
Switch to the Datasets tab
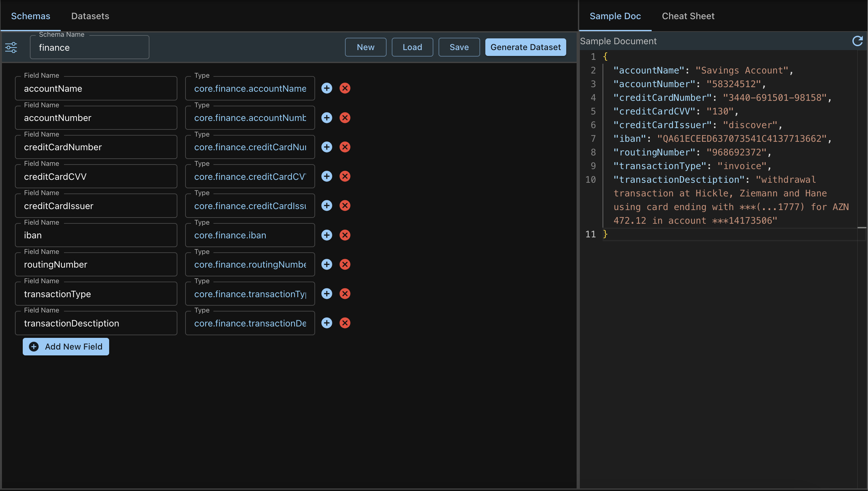click(x=90, y=16)
